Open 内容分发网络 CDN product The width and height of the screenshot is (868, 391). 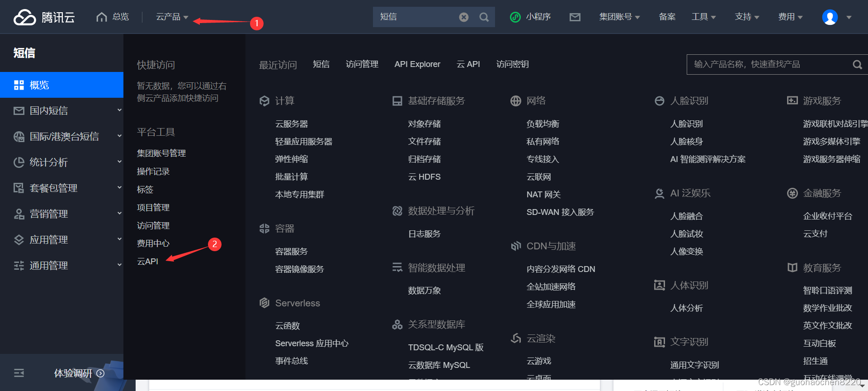pos(561,269)
